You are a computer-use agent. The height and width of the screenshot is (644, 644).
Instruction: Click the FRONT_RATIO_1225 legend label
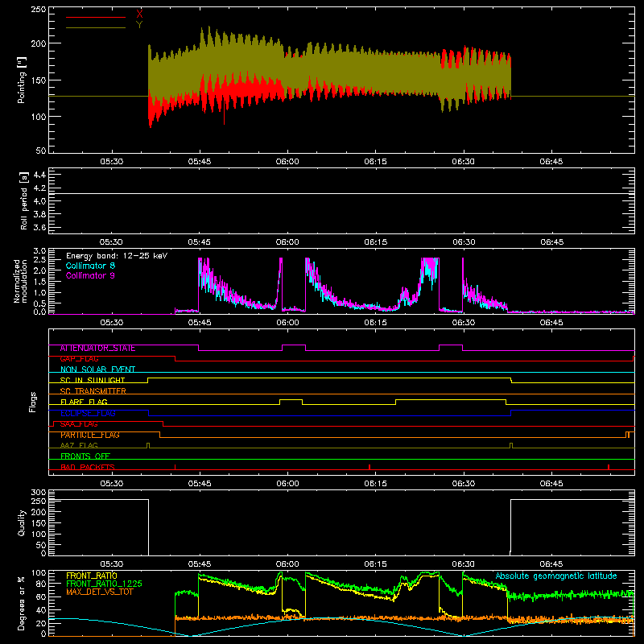pos(104,584)
